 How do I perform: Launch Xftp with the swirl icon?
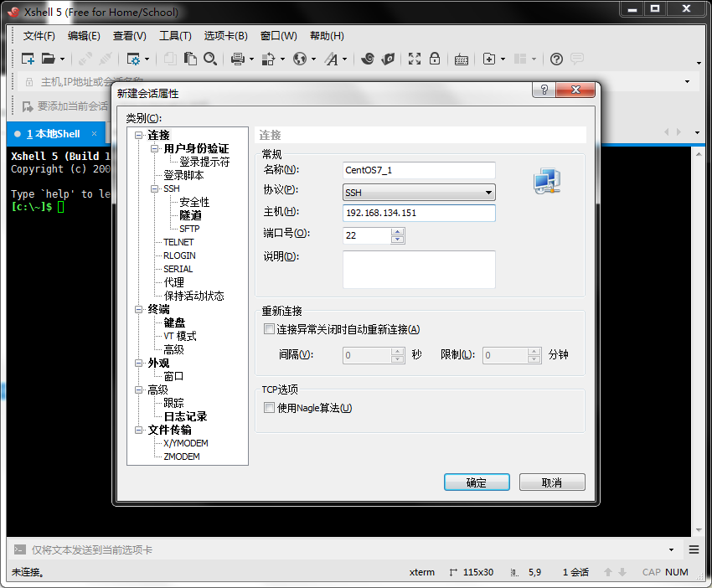(x=368, y=59)
